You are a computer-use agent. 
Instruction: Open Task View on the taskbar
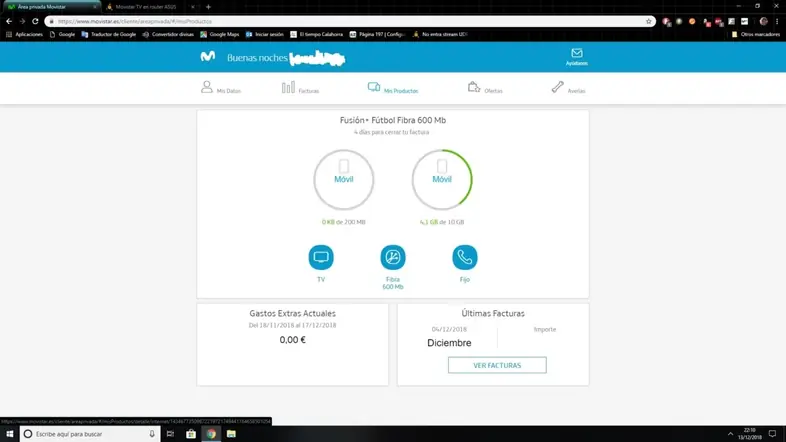(x=170, y=434)
